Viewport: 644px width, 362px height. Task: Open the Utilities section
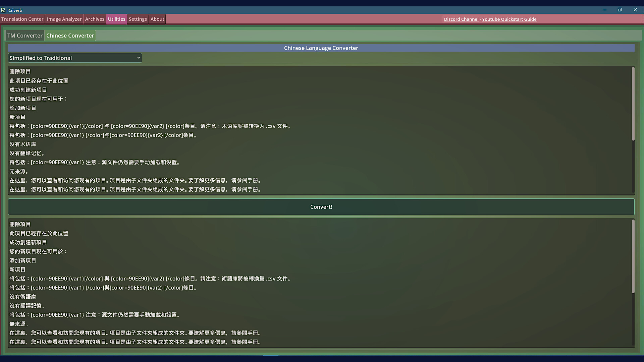pyautogui.click(x=116, y=19)
